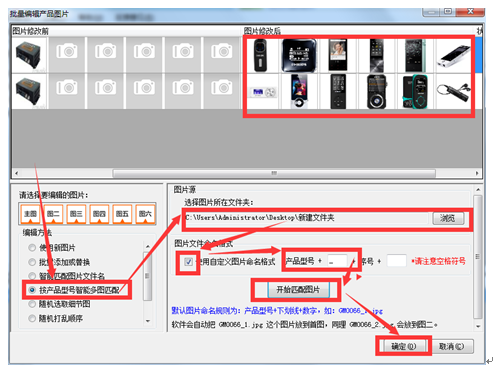Click the player thumbnail showing a woman's face
Image resolution: width=495 pixels, height=368 pixels.
[x=338, y=55]
